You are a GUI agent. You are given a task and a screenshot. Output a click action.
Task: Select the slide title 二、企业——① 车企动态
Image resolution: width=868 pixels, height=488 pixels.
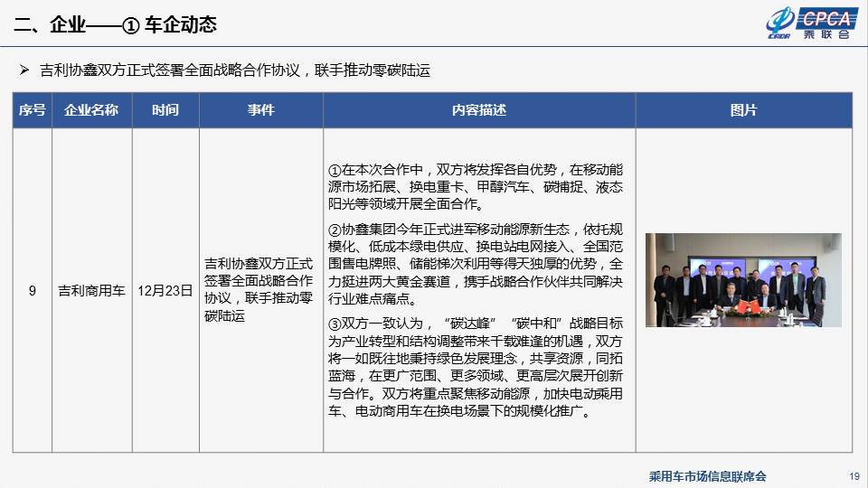pyautogui.click(x=115, y=25)
